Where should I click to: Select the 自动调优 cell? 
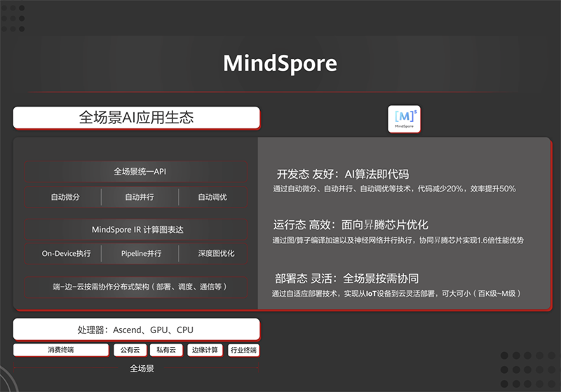coord(213,197)
